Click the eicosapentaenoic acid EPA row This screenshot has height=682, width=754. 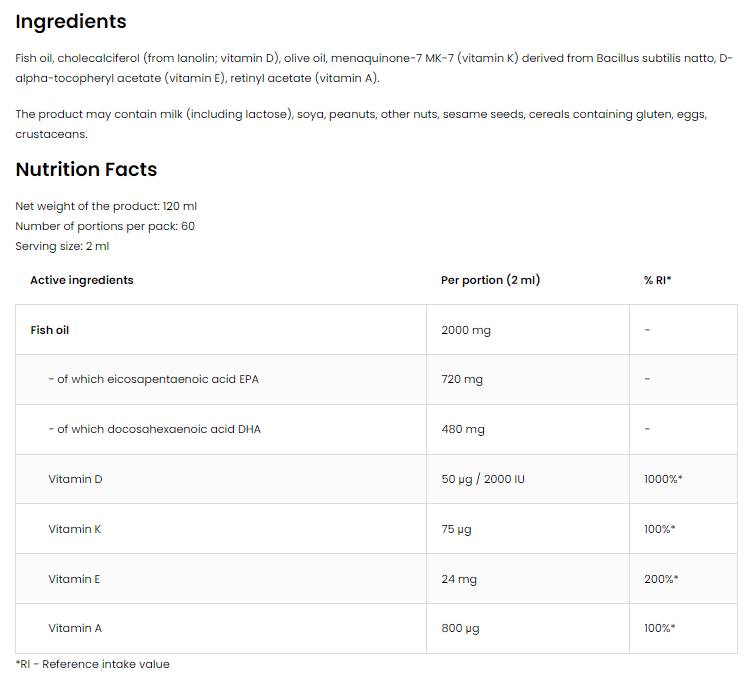click(153, 379)
